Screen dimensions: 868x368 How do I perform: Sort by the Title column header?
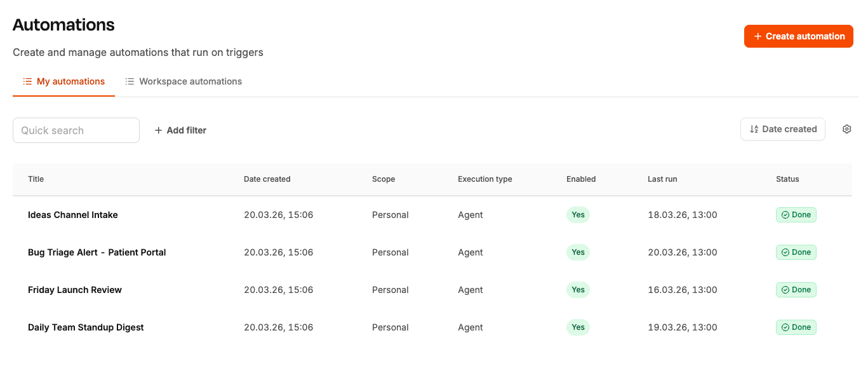pos(36,179)
